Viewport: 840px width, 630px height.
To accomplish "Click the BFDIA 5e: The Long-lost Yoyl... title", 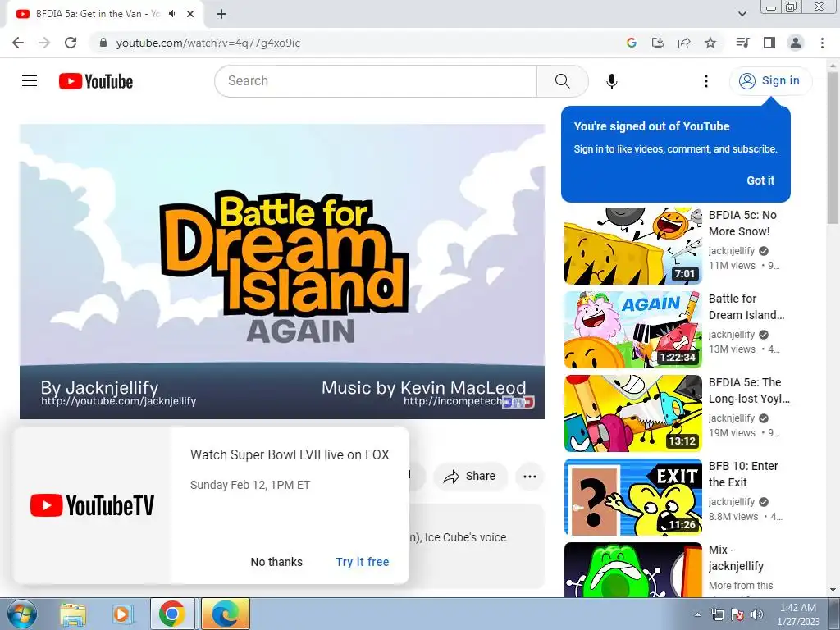I will pyautogui.click(x=749, y=390).
